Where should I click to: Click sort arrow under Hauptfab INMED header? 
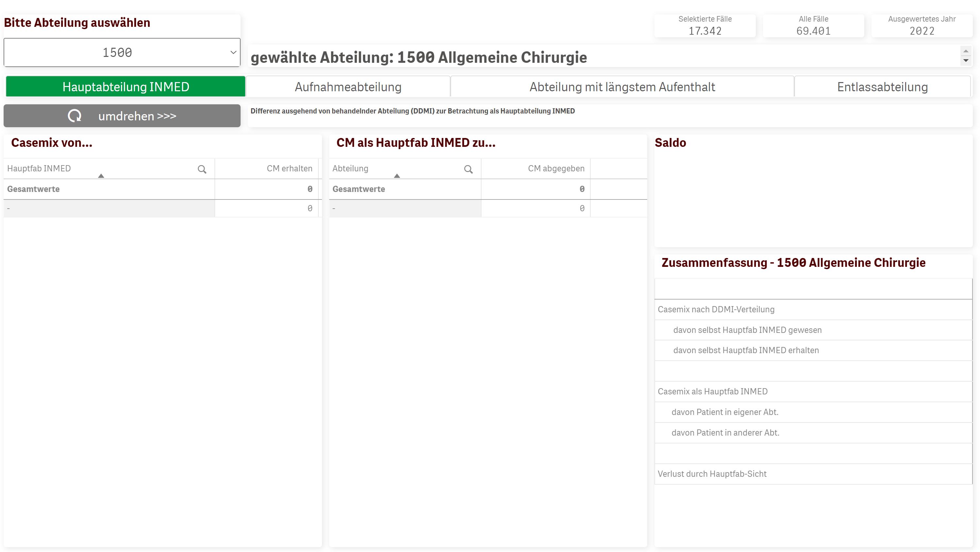click(101, 176)
